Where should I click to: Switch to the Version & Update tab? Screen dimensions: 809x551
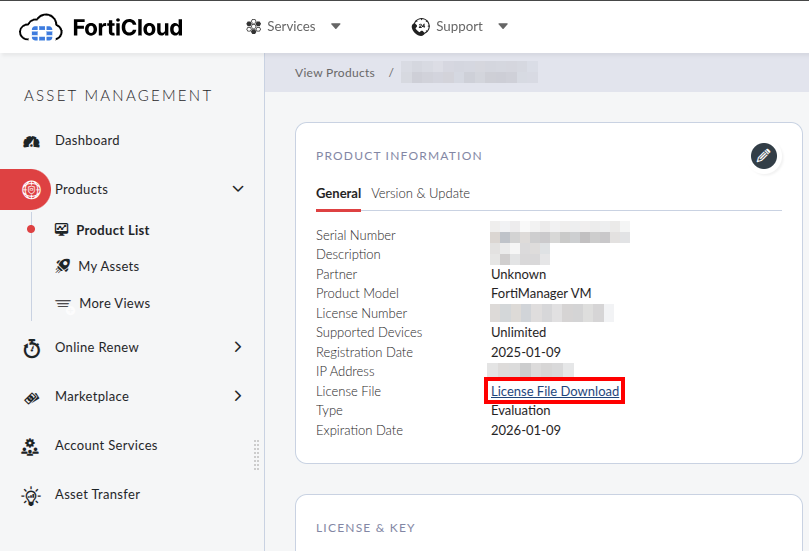tap(420, 193)
